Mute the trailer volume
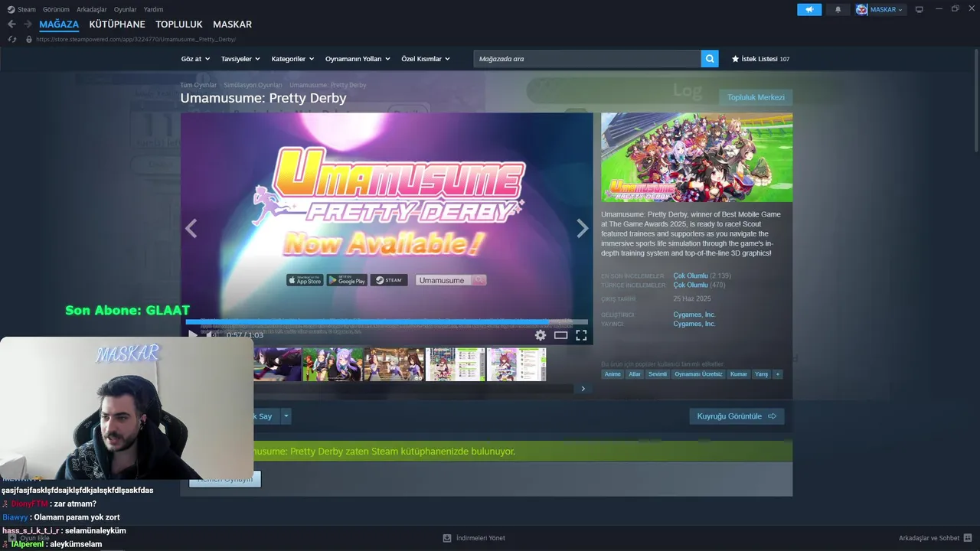Screen dimensions: 980x551 tap(212, 335)
